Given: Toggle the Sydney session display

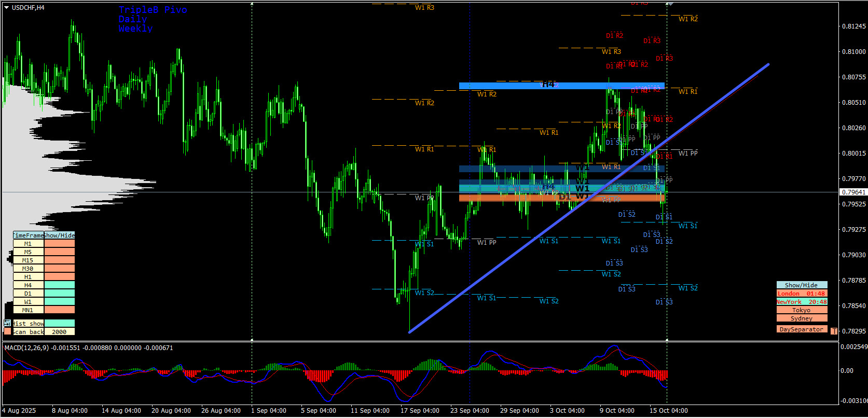Looking at the screenshot, I should coord(802,318).
